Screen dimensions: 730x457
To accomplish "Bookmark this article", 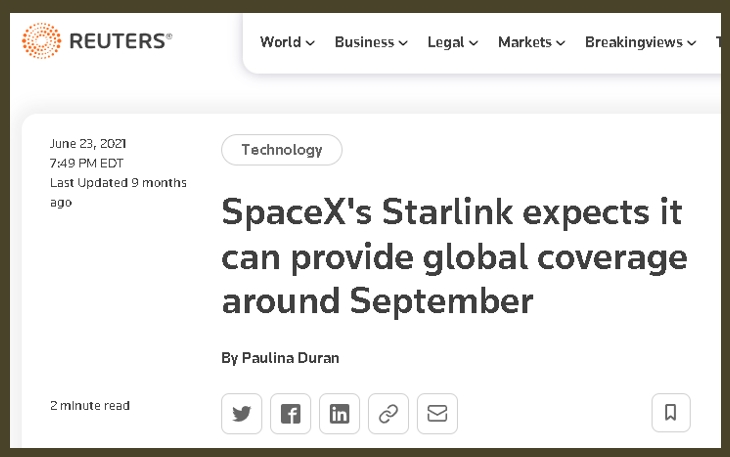I will click(671, 413).
